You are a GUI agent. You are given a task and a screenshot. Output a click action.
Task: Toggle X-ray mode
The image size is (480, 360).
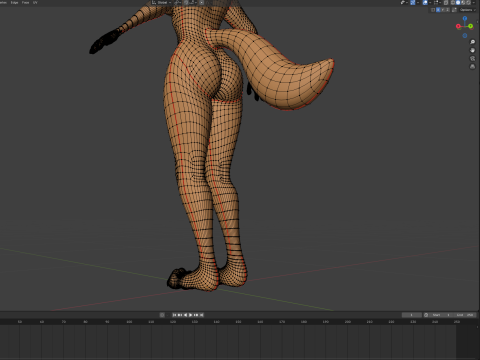point(446,2)
